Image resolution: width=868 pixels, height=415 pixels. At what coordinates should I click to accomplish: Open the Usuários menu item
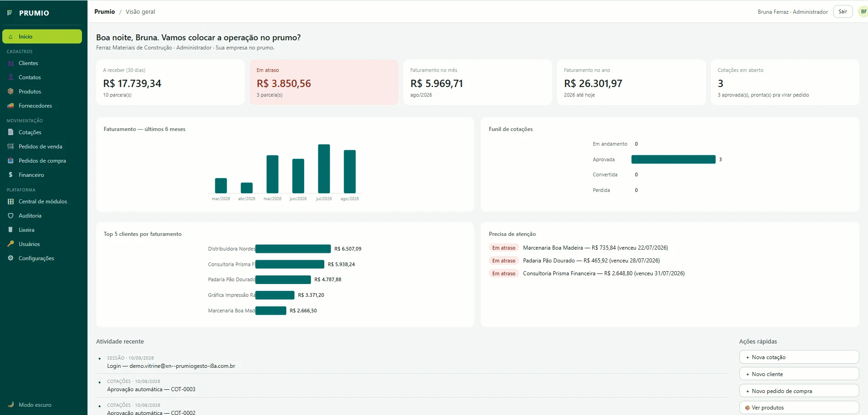tap(42, 244)
